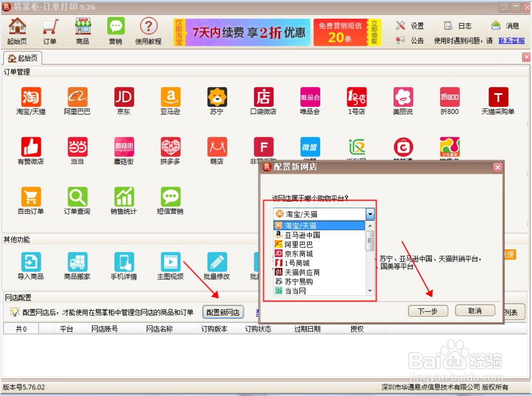Close the 起始页 tab with red X
Screen dimensions: 532x396
(526, 57)
